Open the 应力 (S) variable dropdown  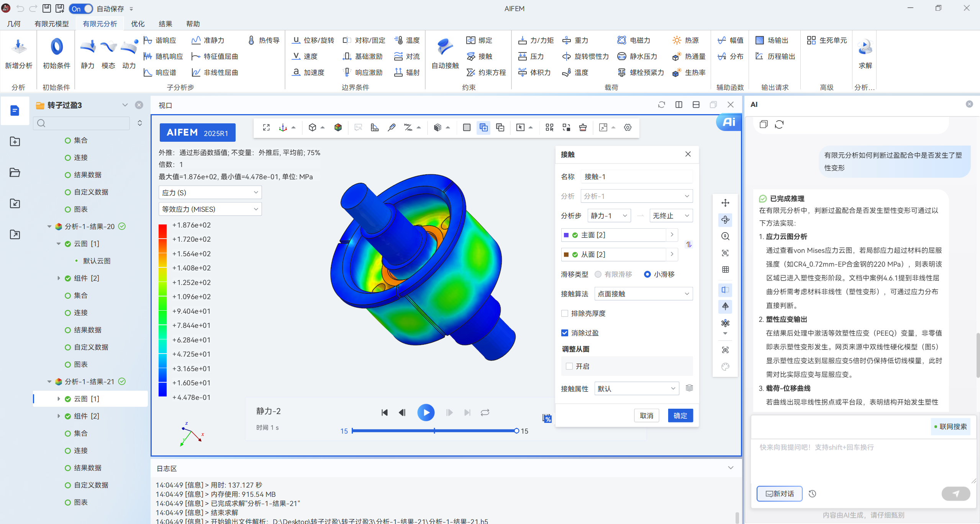coord(210,193)
